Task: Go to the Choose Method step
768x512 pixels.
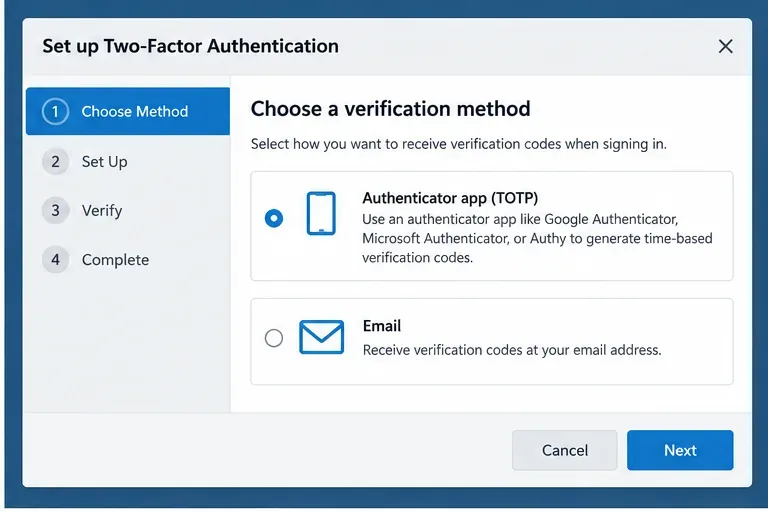Action: pyautogui.click(x=128, y=111)
